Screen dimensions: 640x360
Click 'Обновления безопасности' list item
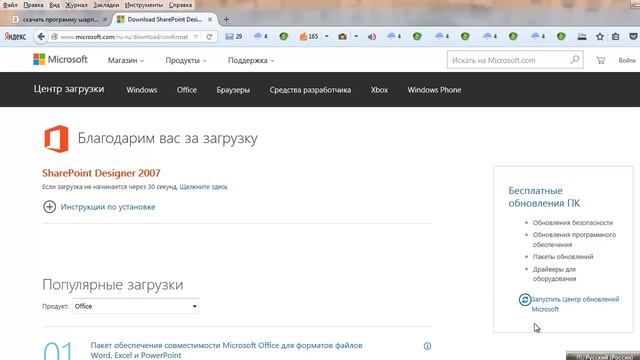tap(573, 222)
